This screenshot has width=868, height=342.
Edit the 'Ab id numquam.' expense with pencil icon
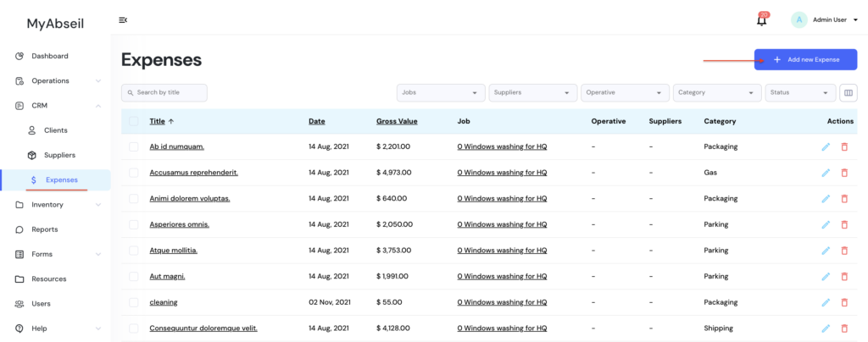[x=826, y=147]
